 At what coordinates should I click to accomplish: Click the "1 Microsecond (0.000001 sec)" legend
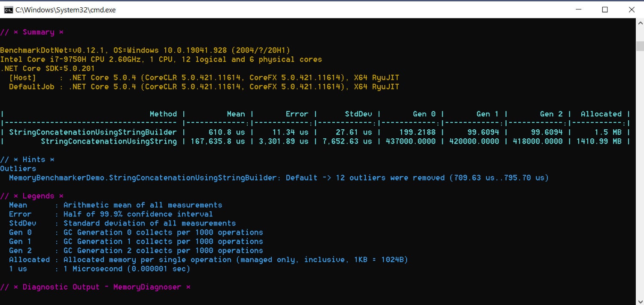click(127, 269)
